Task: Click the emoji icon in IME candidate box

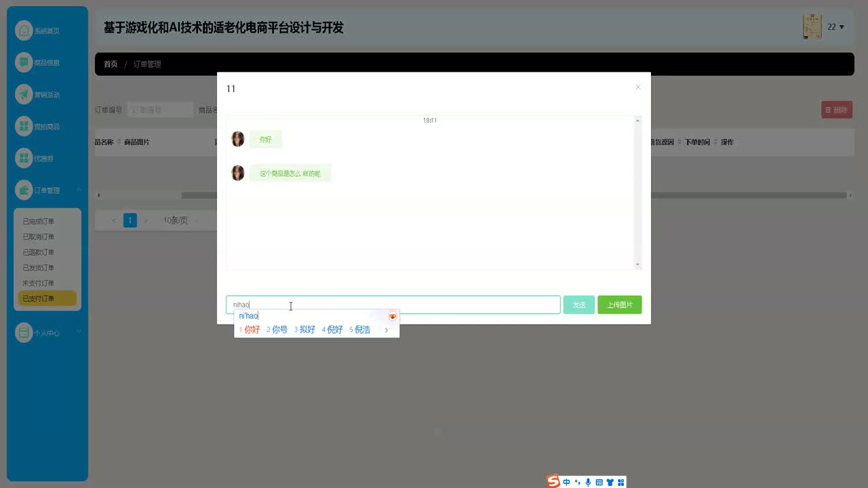Action: coord(392,317)
